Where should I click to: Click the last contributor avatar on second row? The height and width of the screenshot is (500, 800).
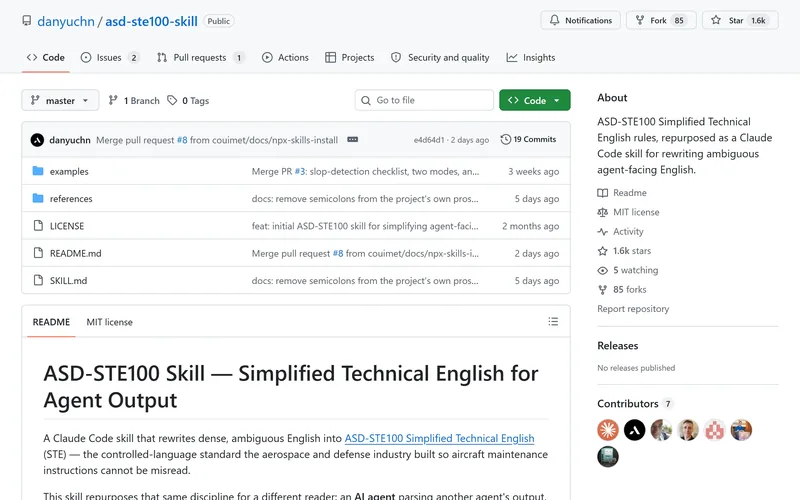coord(608,457)
